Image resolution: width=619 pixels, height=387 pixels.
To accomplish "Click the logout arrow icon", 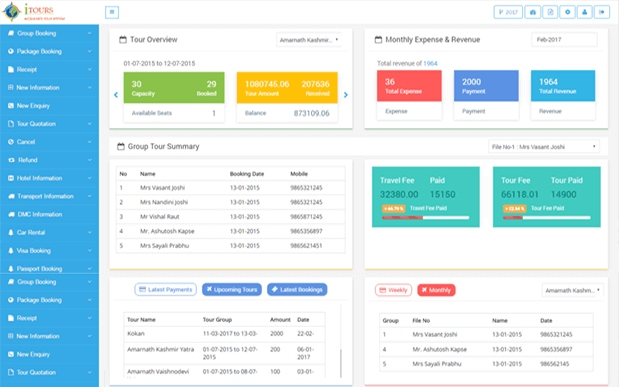I will pos(602,12).
